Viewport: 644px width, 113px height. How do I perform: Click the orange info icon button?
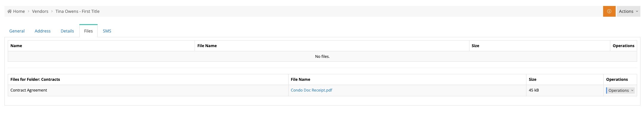point(609,11)
